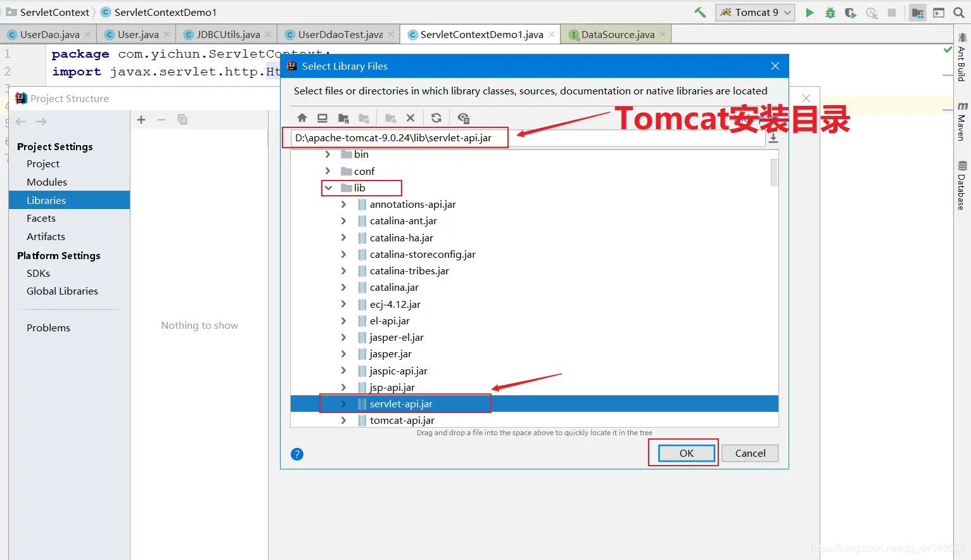
Task: Click OK in Select Library Files dialog
Action: point(687,453)
